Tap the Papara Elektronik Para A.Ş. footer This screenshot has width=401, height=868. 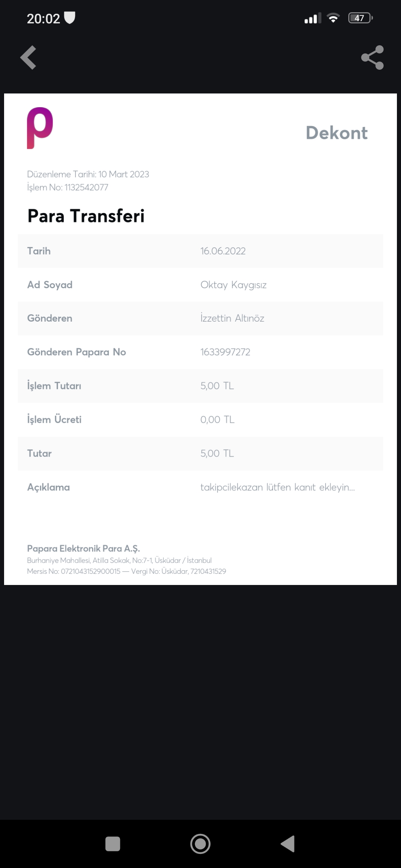[84, 549]
